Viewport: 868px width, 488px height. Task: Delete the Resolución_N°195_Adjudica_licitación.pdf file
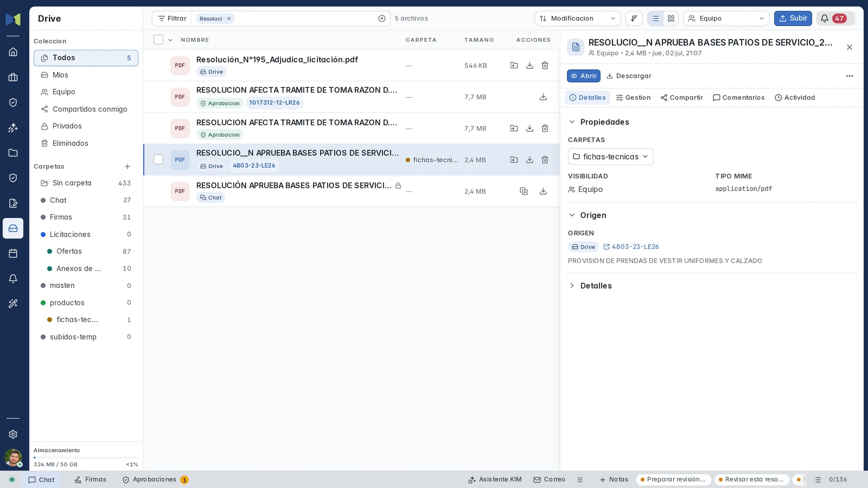click(545, 66)
